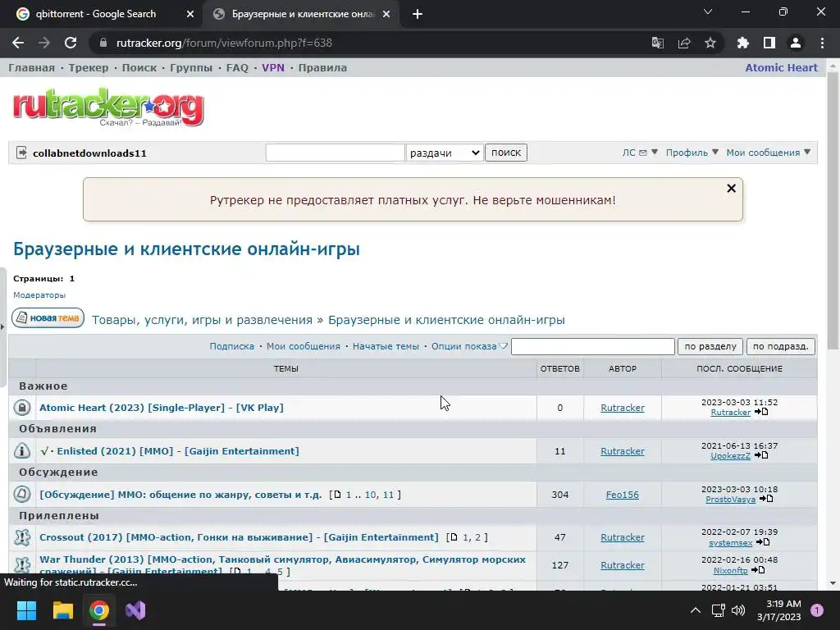Viewport: 840px width, 630px height.
Task: Focus the forum section search field
Action: [592, 347]
